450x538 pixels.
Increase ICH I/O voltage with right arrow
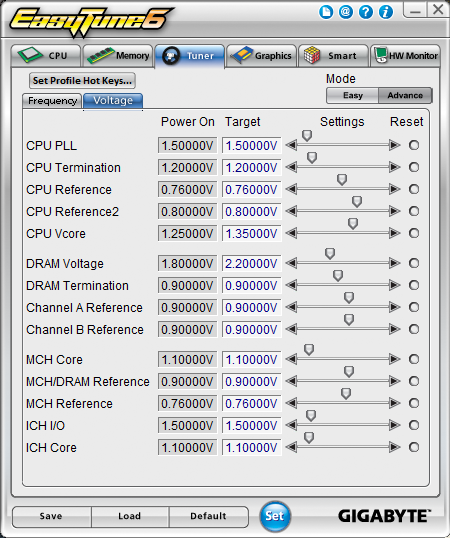394,425
